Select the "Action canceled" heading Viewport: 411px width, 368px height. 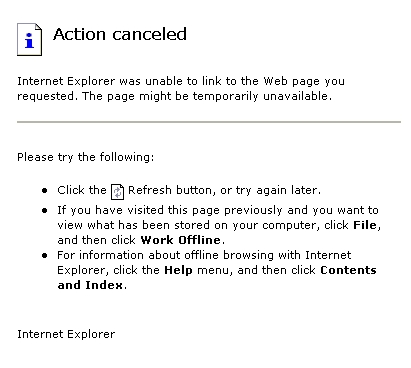[x=120, y=34]
